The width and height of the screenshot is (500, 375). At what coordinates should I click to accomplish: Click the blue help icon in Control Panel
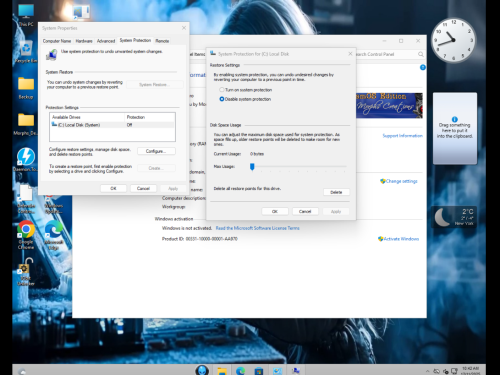pos(423,67)
